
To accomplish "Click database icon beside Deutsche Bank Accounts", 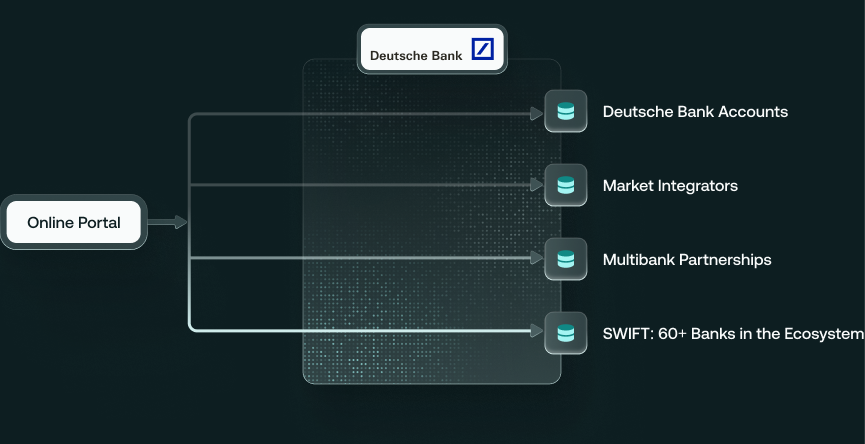I will [x=565, y=111].
